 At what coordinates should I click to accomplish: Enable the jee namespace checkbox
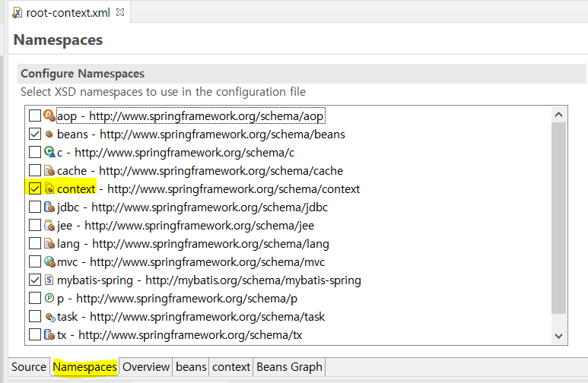point(35,225)
